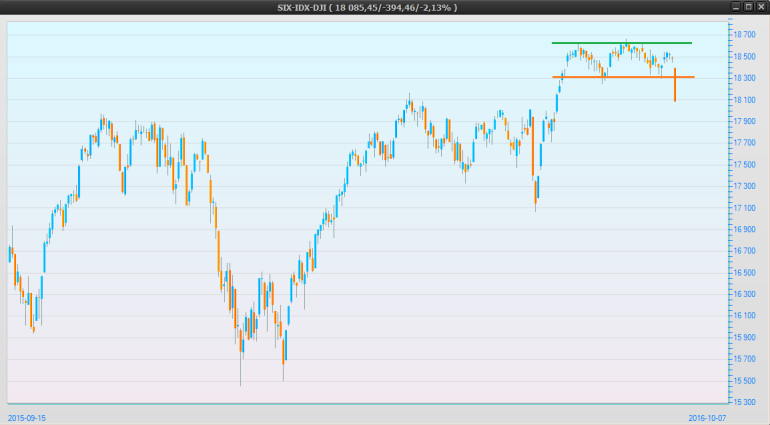Image resolution: width=770 pixels, height=425 pixels.
Task: Click the 16 700 price axis label
Action: 744,251
